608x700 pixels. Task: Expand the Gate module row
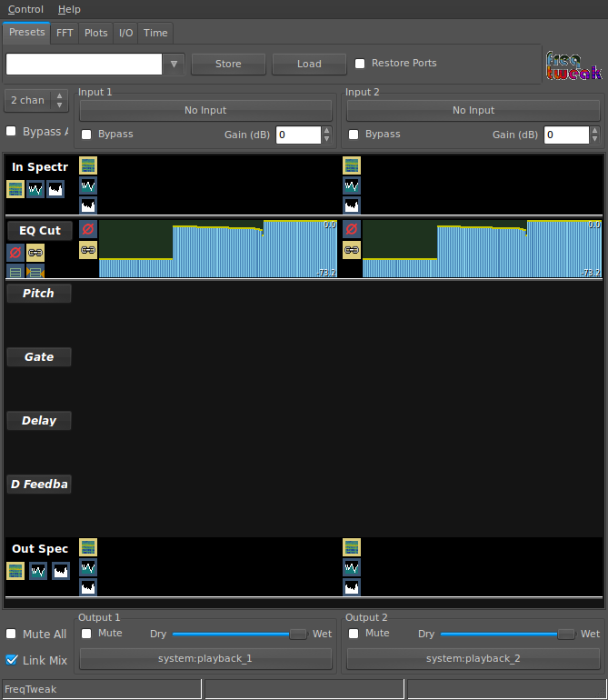[x=39, y=357]
